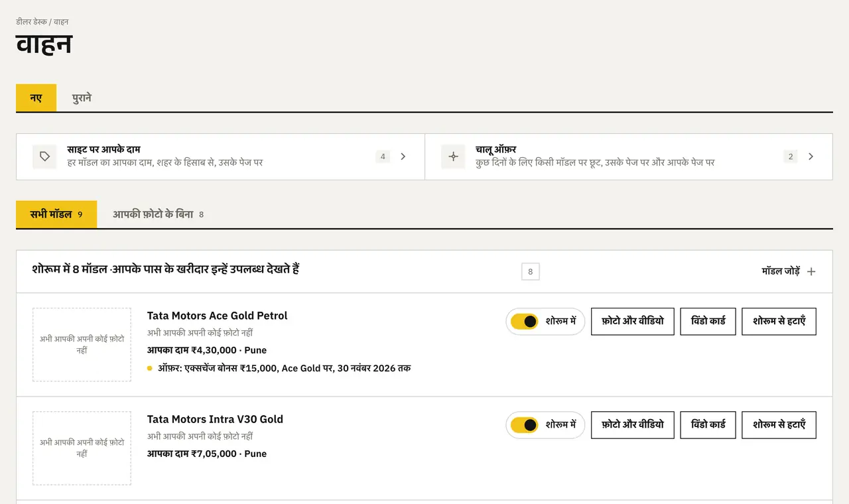Click the count badge 4 on साइट पर आपके दाम
Screen dimensions: 849x504
pyautogui.click(x=383, y=157)
